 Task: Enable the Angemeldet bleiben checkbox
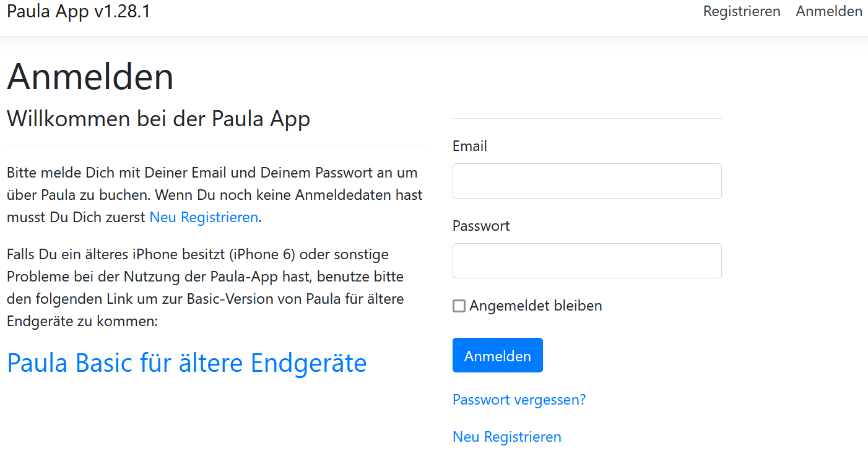(x=459, y=306)
